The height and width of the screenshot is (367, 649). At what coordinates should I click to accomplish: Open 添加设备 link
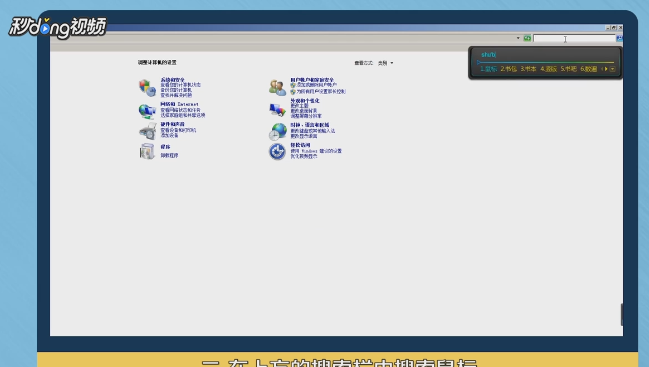[x=169, y=135]
